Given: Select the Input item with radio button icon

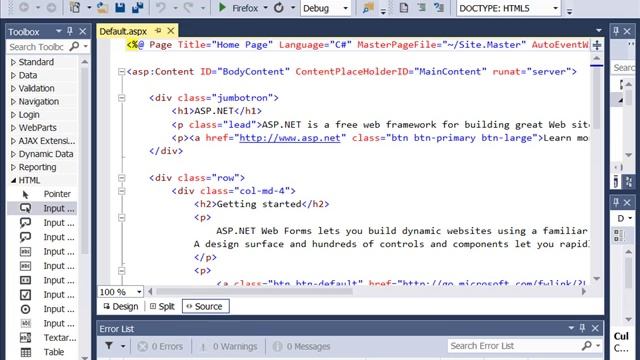Looking at the screenshot, I should (42, 309).
